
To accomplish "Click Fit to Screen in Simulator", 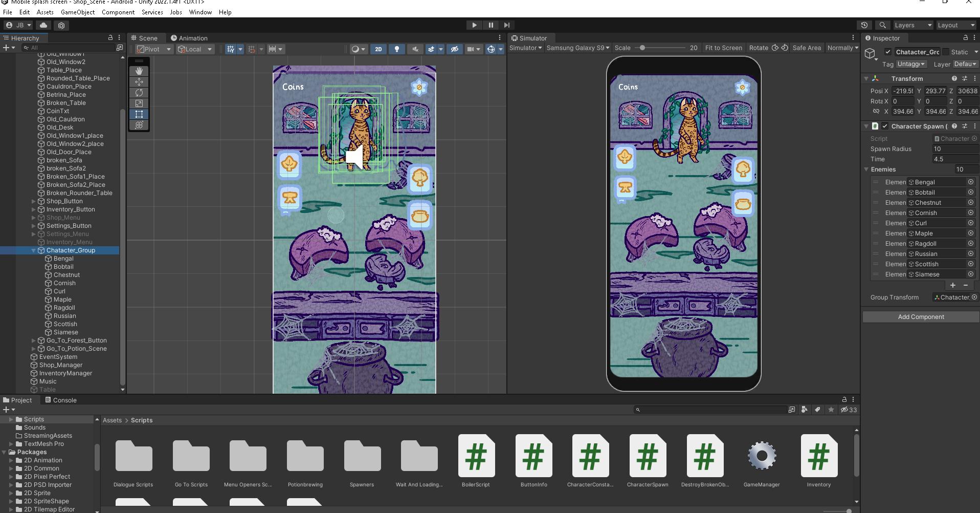I will 723,48.
